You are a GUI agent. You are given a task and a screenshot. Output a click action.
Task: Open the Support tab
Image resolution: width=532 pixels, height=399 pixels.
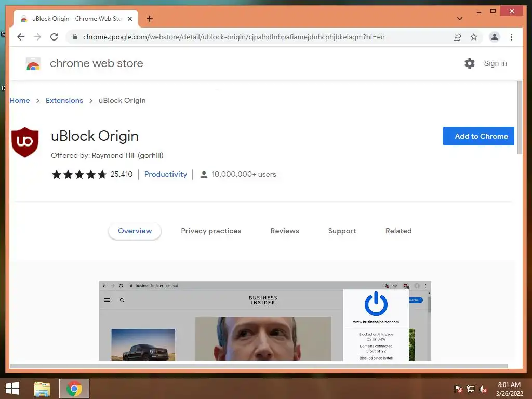[x=342, y=231]
